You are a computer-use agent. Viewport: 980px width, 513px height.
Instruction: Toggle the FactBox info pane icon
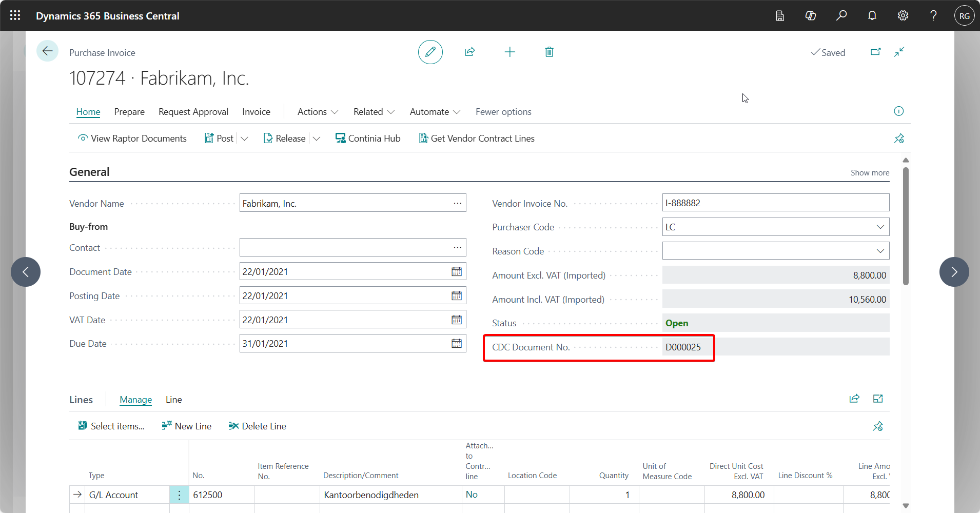(x=898, y=111)
